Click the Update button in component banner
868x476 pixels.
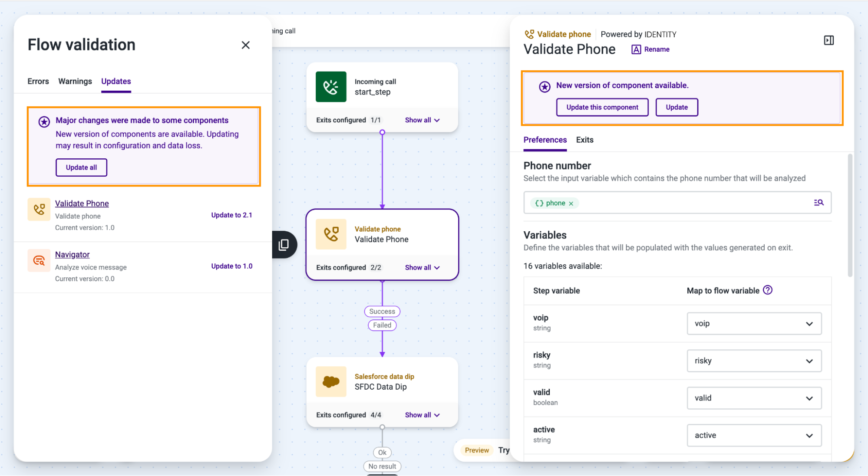pyautogui.click(x=677, y=108)
